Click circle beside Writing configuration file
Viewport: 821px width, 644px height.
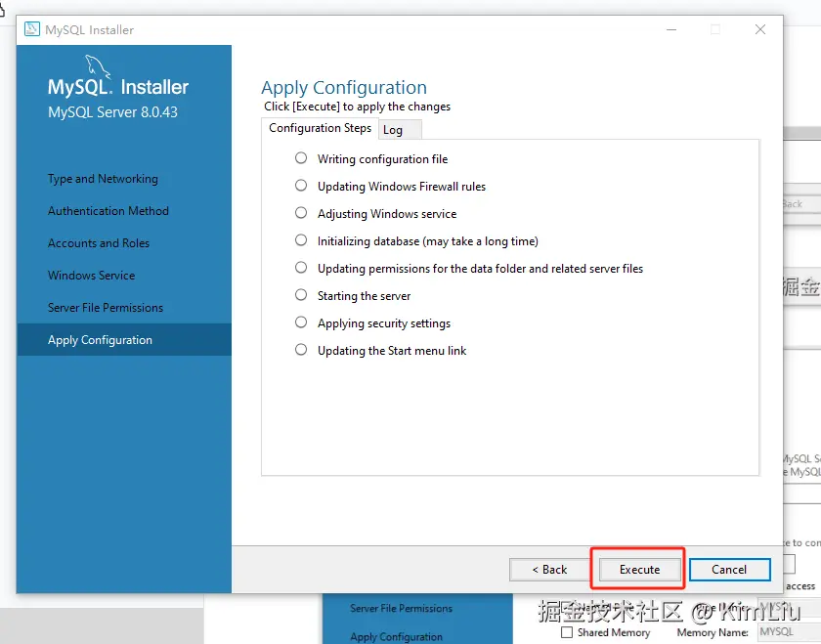(x=301, y=158)
